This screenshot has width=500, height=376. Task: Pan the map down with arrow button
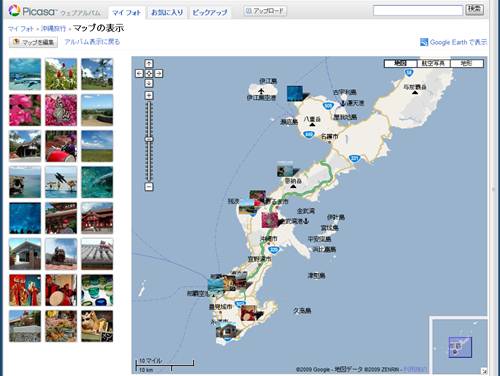(149, 83)
